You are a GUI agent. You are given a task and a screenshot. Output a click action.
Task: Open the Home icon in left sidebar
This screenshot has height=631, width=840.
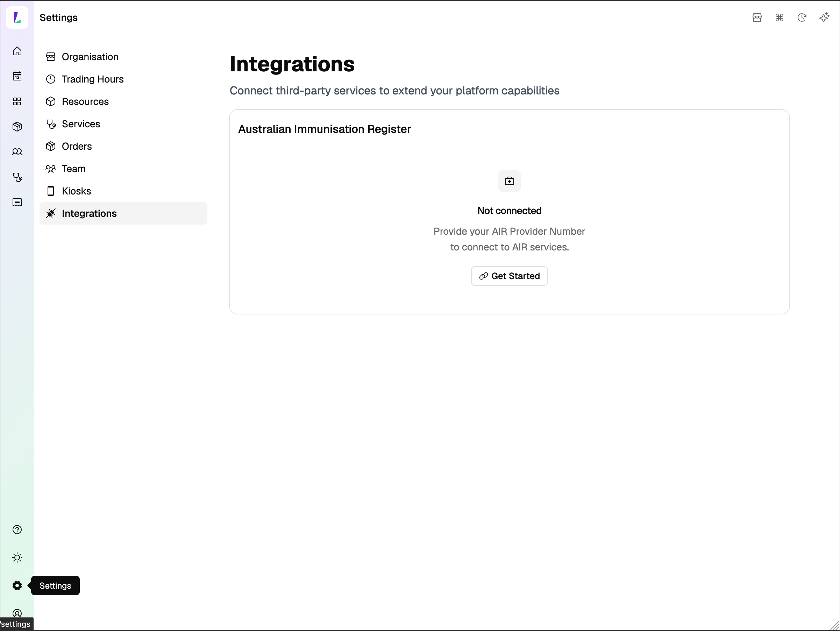(x=17, y=51)
